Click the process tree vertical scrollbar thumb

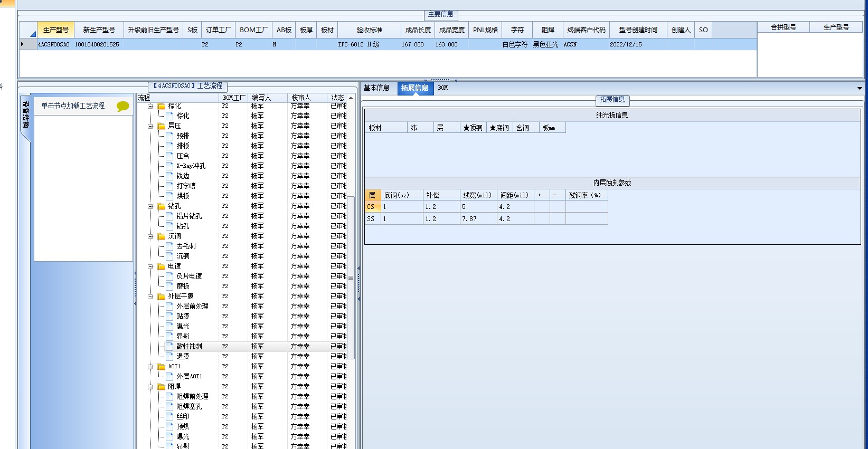click(351, 278)
